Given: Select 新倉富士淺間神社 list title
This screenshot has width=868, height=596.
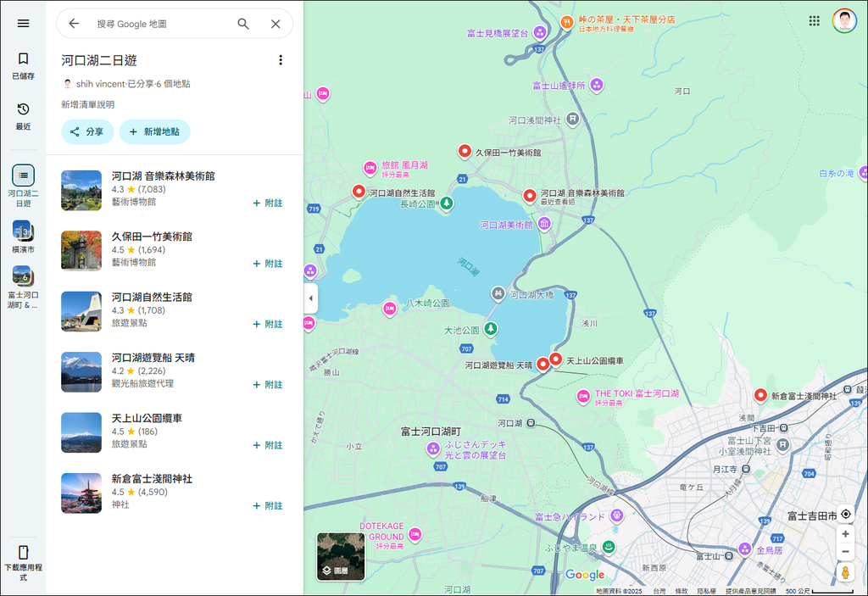Looking at the screenshot, I should (152, 478).
